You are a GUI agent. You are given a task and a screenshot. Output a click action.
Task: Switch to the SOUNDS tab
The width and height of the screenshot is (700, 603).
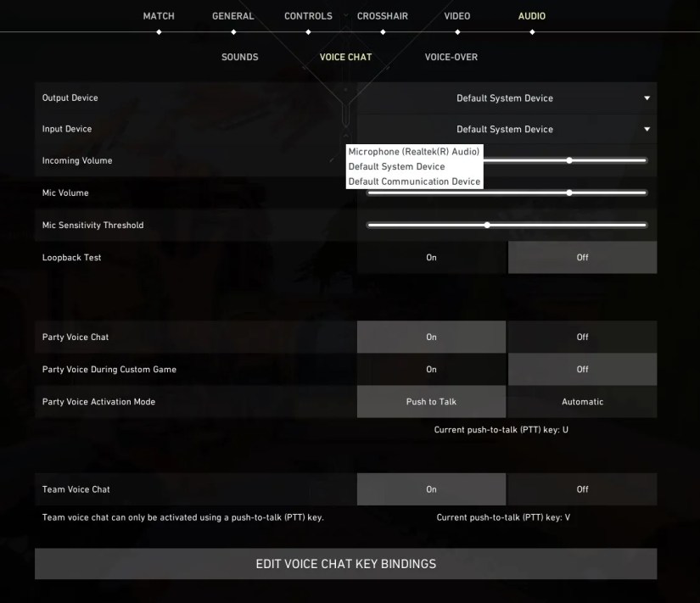tap(239, 57)
